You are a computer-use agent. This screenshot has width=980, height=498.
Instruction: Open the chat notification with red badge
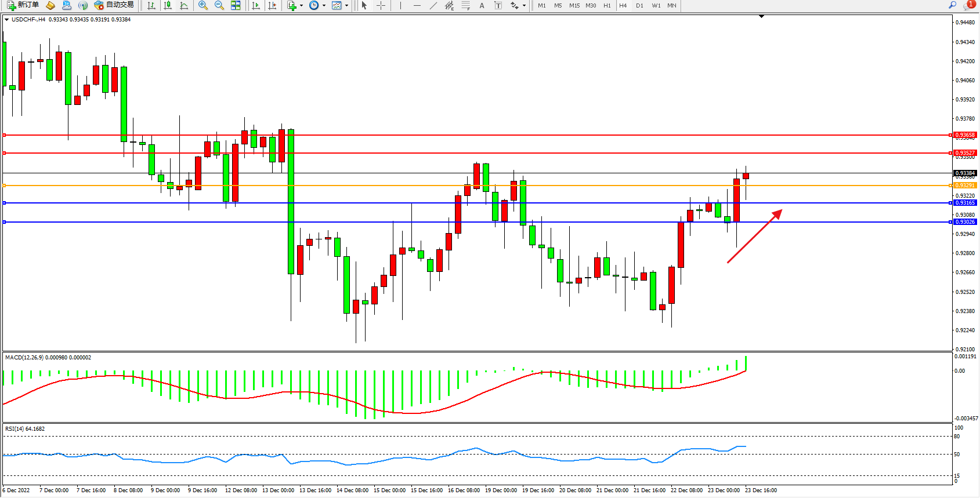point(968,5)
